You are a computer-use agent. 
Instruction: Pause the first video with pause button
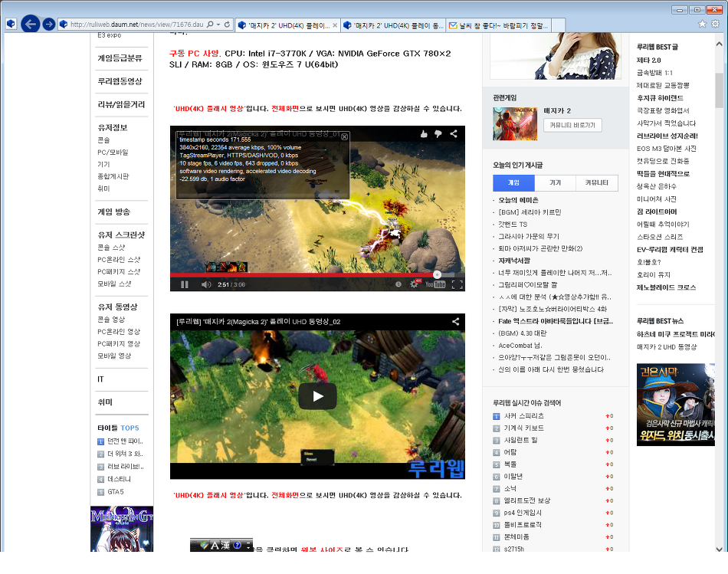point(185,284)
